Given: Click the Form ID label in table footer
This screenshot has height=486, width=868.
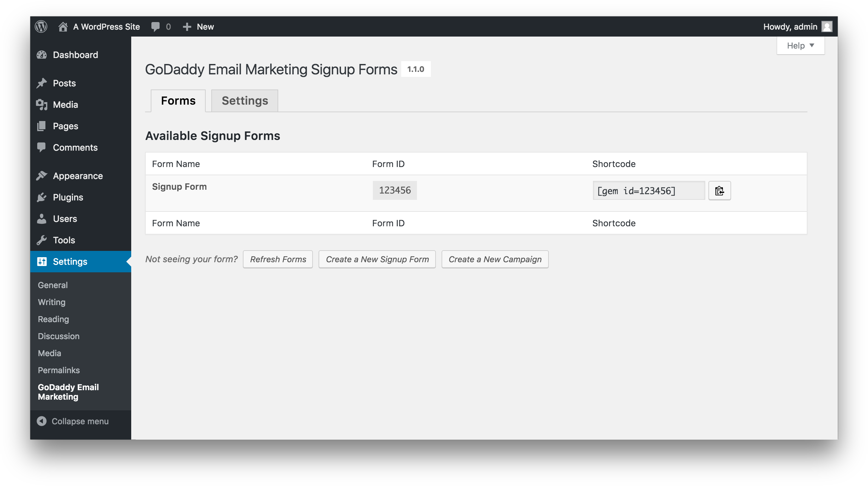Looking at the screenshot, I should click(x=388, y=223).
